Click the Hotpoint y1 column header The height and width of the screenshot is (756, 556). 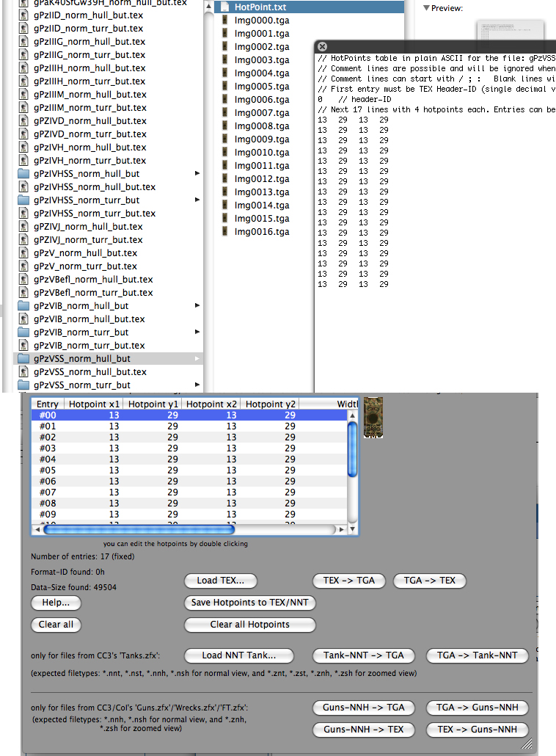[153, 404]
